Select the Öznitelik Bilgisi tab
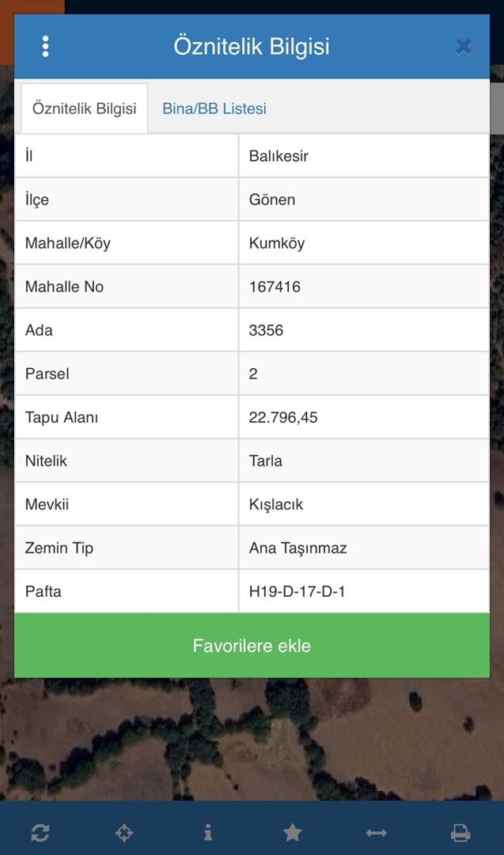 point(85,108)
